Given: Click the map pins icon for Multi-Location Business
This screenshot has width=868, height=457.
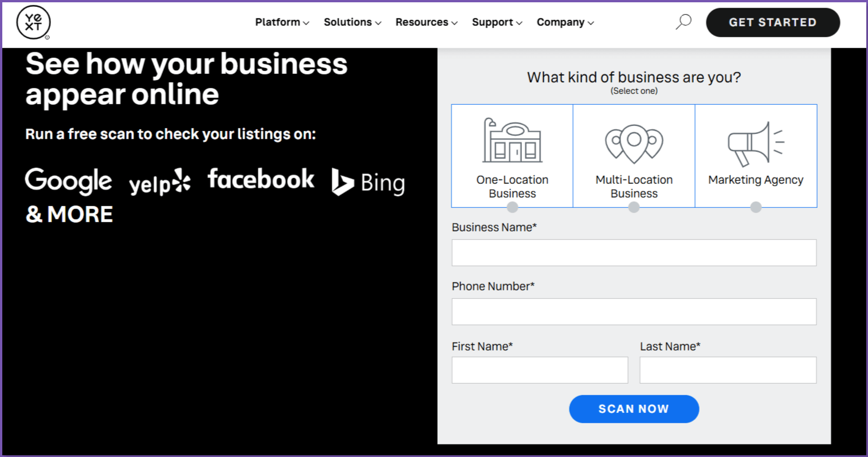Looking at the screenshot, I should (x=634, y=142).
